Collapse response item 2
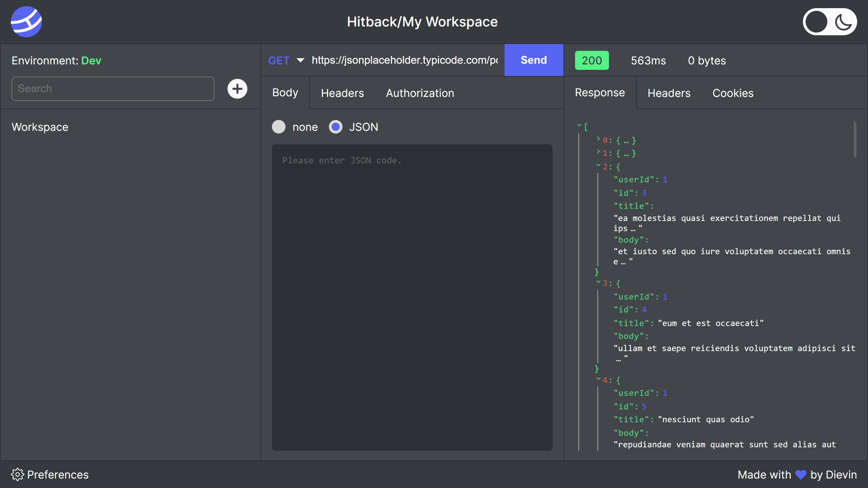Screen dimensions: 868x488 pos(598,166)
